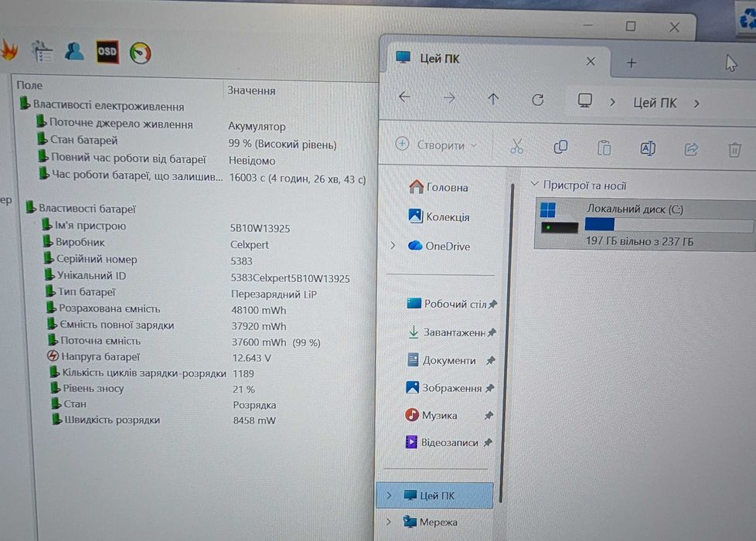Select 'Локальний диск (C:)' drive
The image size is (756, 541).
[645, 225]
